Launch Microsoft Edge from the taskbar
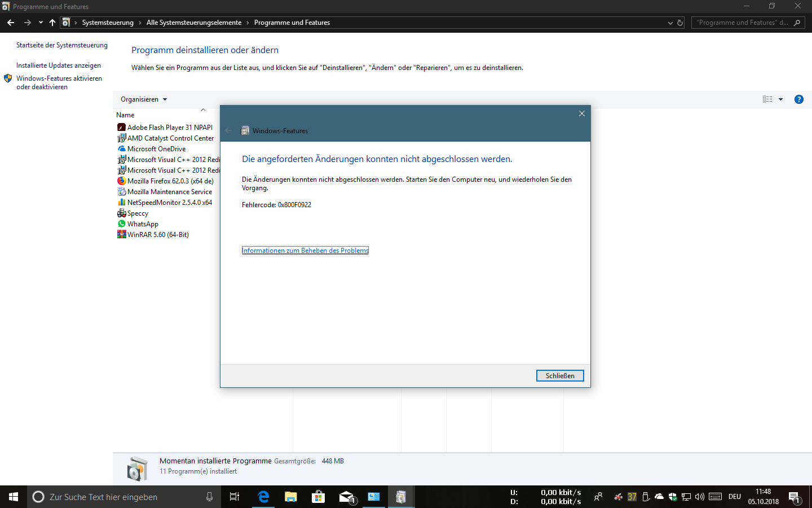 pos(263,497)
